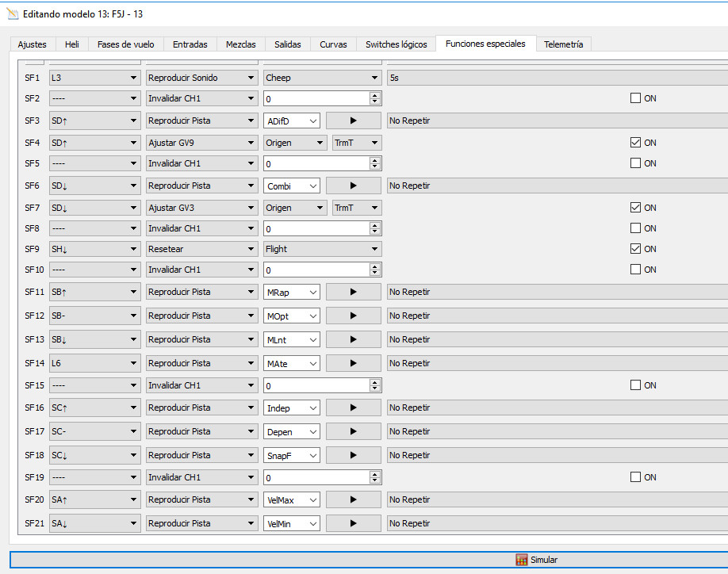Viewport: 728px width, 574px height.
Task: Open the L3 switch dropdown in SF1
Action: [x=94, y=78]
